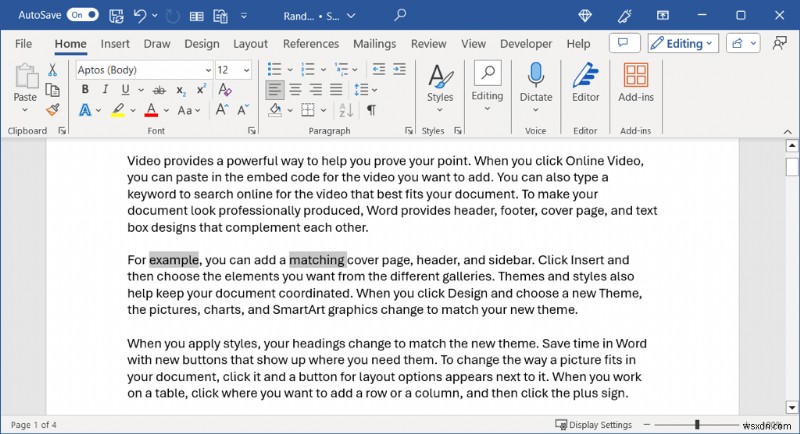Click the Share button
This screenshot has height=434, width=800.
[x=743, y=43]
